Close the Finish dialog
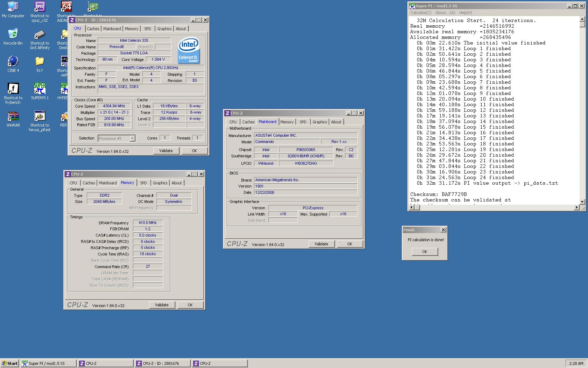Image resolution: width=588 pixels, height=368 pixels. click(443, 230)
